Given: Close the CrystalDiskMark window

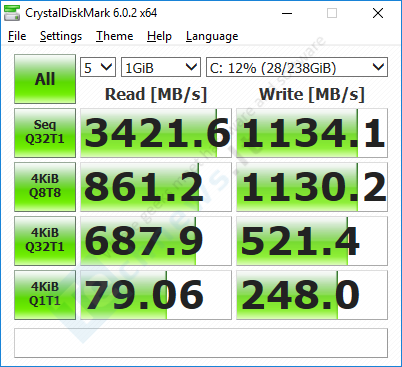Looking at the screenshot, I should [x=378, y=13].
